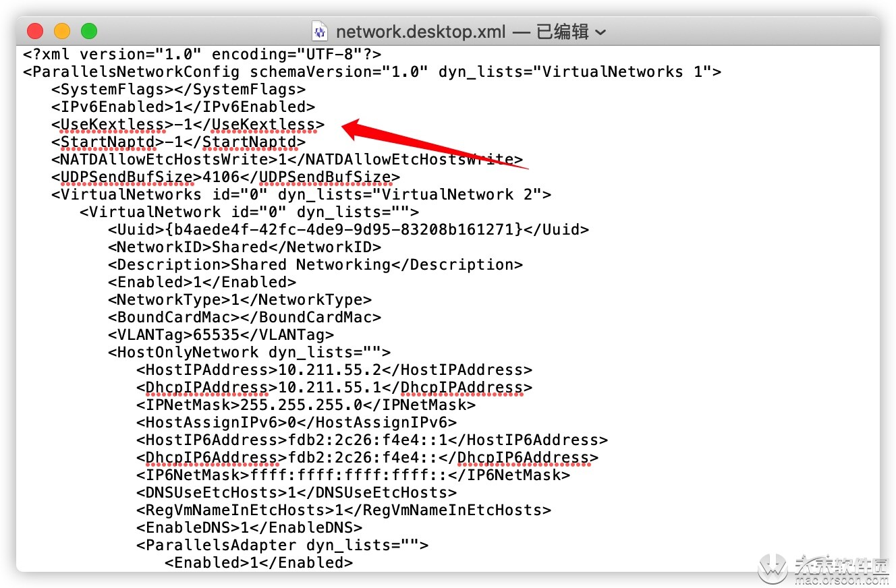Click the VirtualNetworks id="0" line
Screen dimensions: 896x588
pos(301,194)
